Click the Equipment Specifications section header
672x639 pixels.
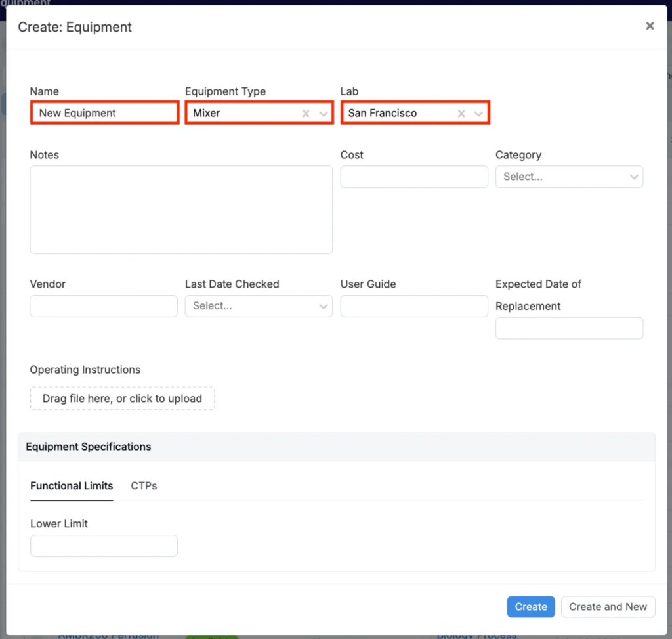[x=89, y=447]
